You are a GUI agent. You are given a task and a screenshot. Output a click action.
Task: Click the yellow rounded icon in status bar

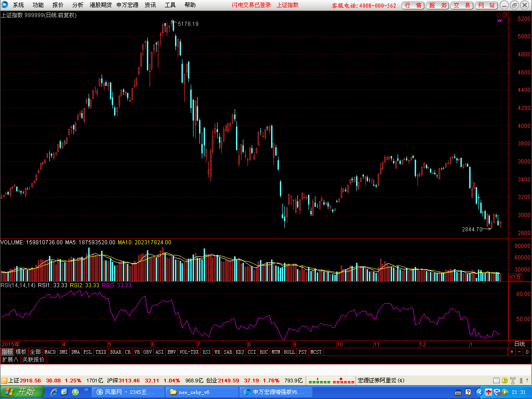pos(504,381)
